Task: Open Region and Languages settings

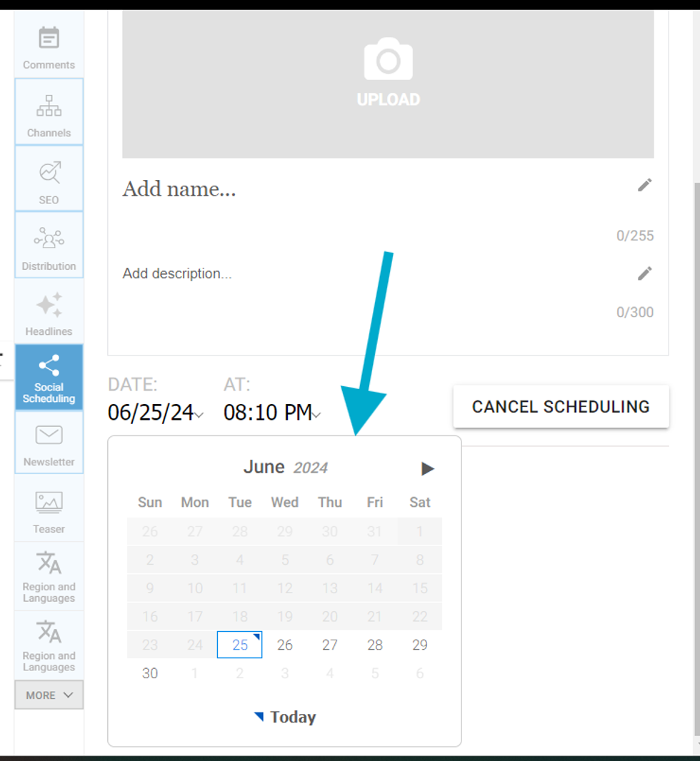Action: point(49,576)
